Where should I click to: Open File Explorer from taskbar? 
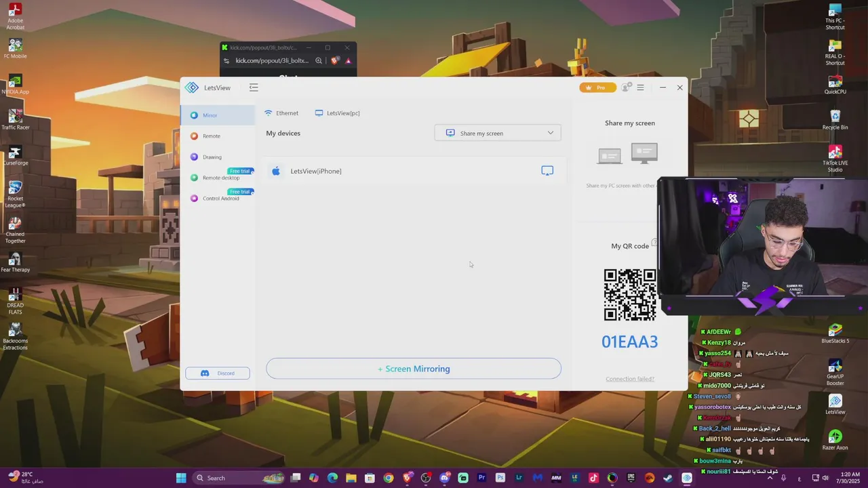(351, 478)
